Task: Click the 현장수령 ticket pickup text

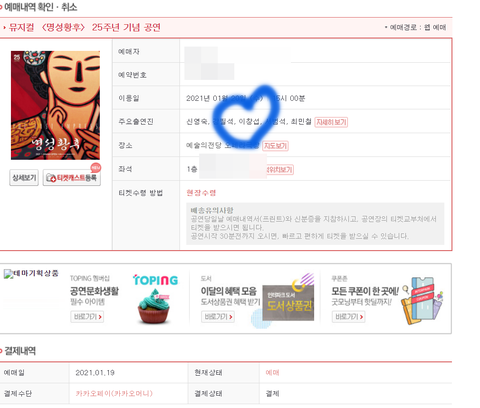Action: pos(201,193)
